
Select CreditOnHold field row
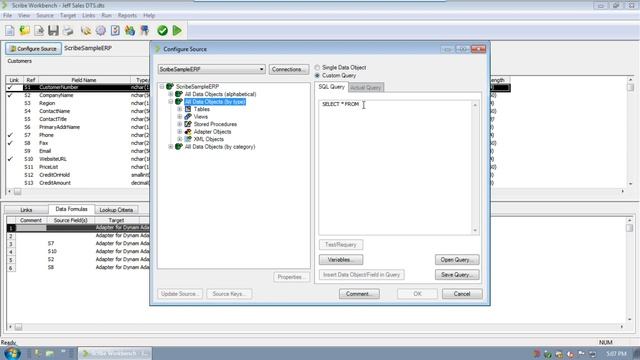pyautogui.click(x=78, y=175)
